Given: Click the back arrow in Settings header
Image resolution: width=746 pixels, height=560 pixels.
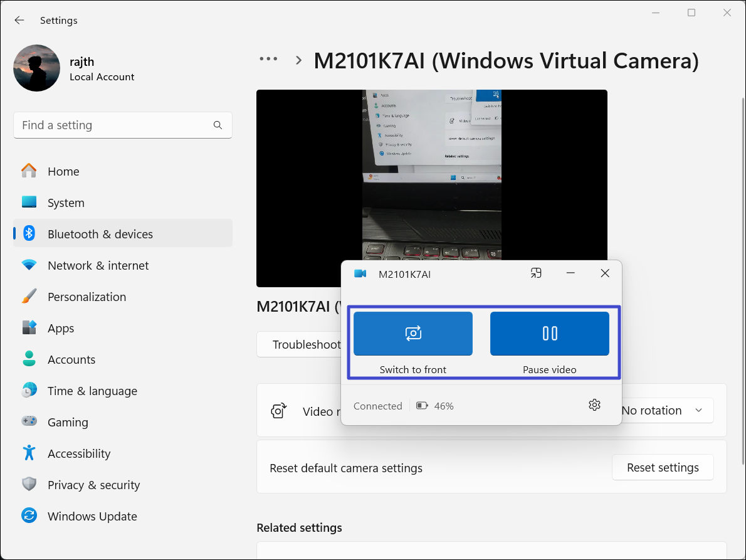Looking at the screenshot, I should 19,20.
